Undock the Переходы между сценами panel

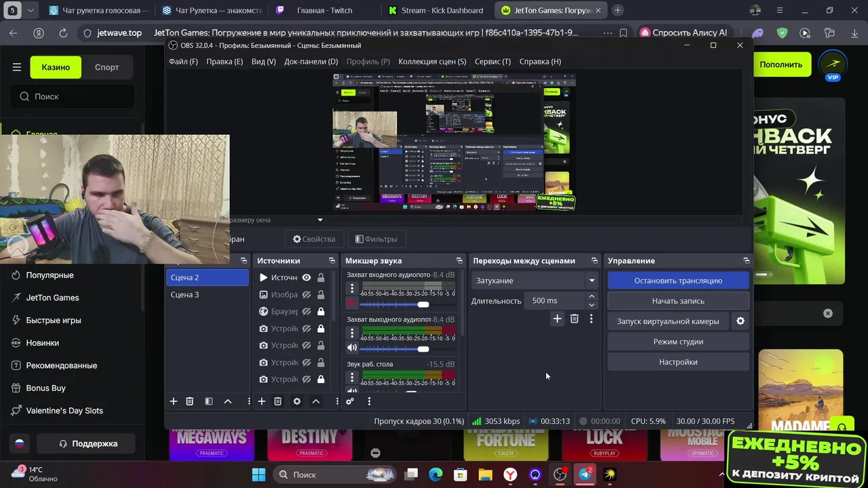595,260
